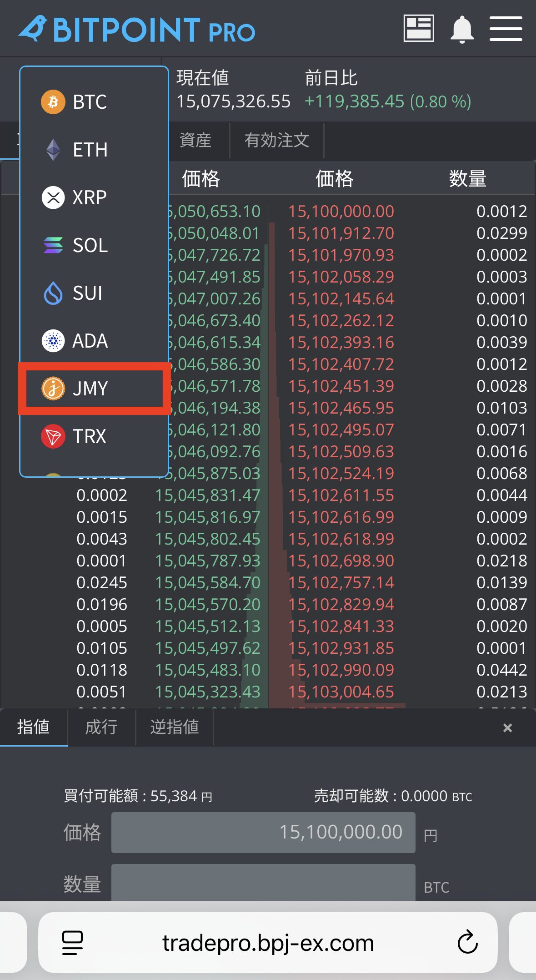Choose SOL from the currency list
The width and height of the screenshot is (536, 980).
(94, 245)
